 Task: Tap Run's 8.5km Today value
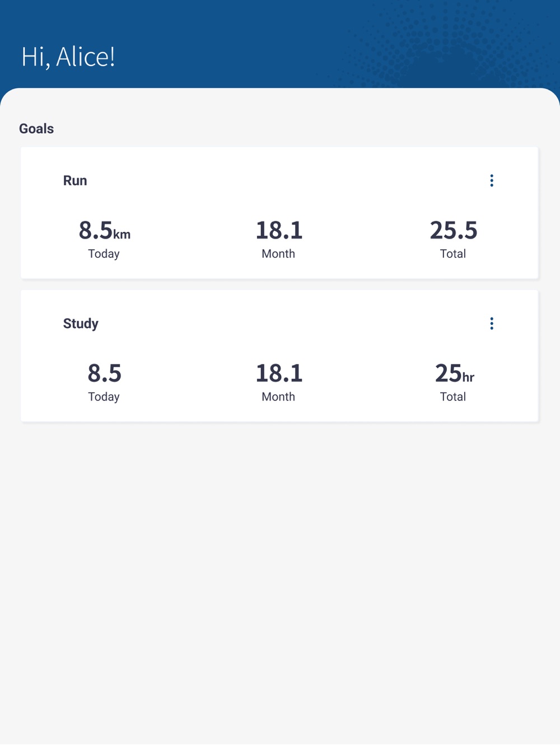(104, 230)
